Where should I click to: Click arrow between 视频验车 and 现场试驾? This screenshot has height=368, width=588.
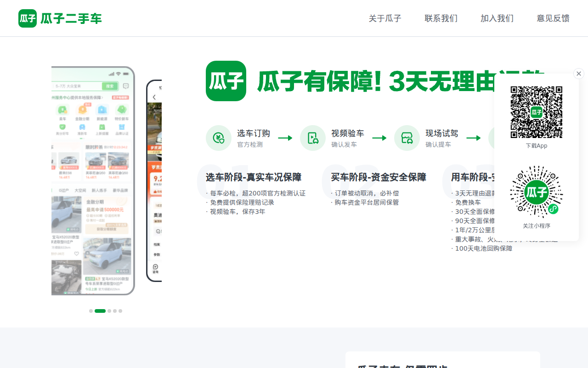point(379,138)
